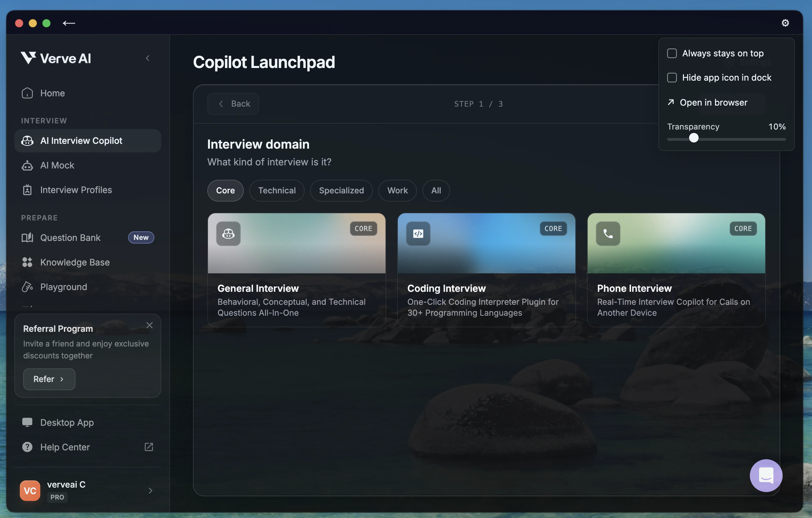Click the PRO plan badge
This screenshot has width=812, height=518.
tap(57, 497)
